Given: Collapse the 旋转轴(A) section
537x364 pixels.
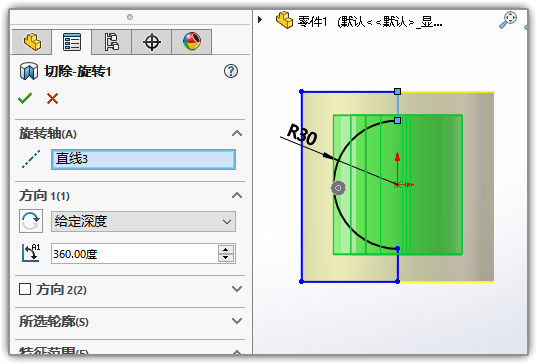Looking at the screenshot, I should pos(237,133).
